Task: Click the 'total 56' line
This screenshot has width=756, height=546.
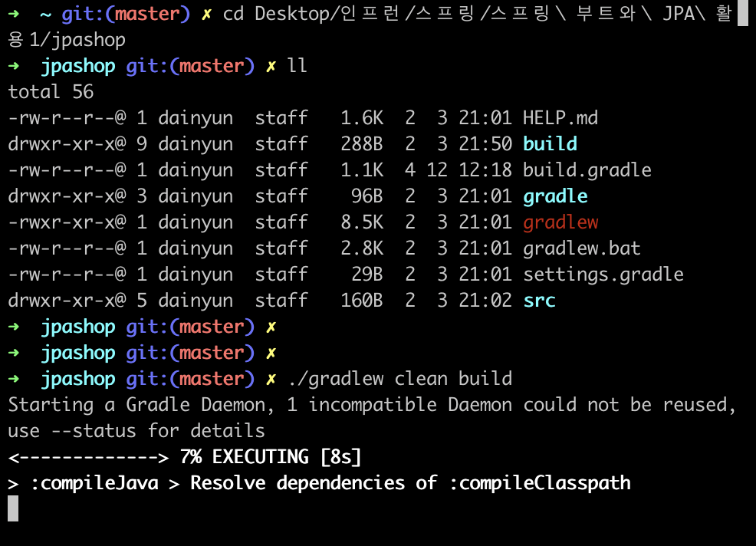Action: click(51, 92)
